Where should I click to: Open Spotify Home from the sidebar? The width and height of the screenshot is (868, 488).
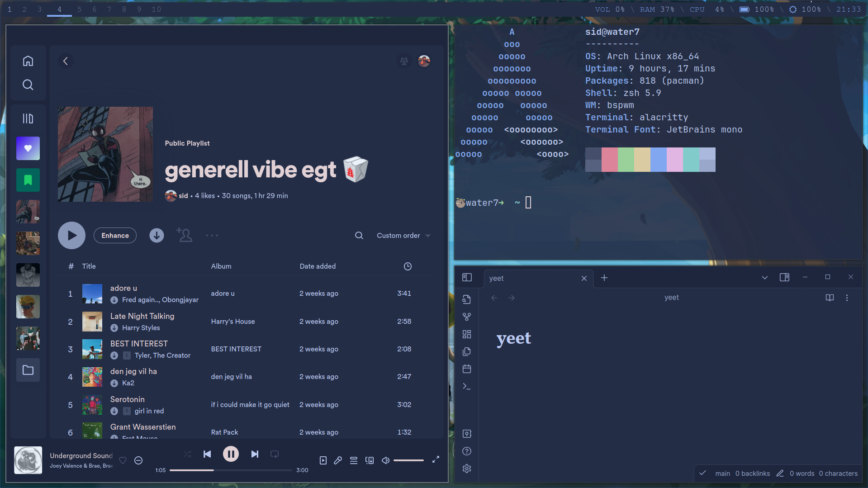coord(28,61)
